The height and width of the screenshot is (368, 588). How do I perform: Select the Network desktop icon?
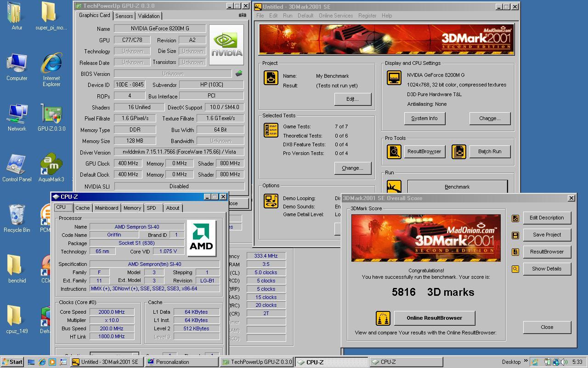pyautogui.click(x=17, y=118)
